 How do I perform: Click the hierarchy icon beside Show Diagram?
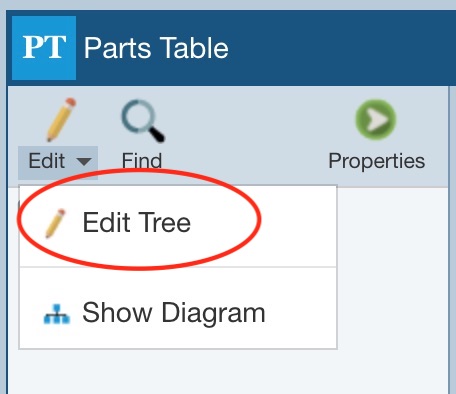pos(57,313)
